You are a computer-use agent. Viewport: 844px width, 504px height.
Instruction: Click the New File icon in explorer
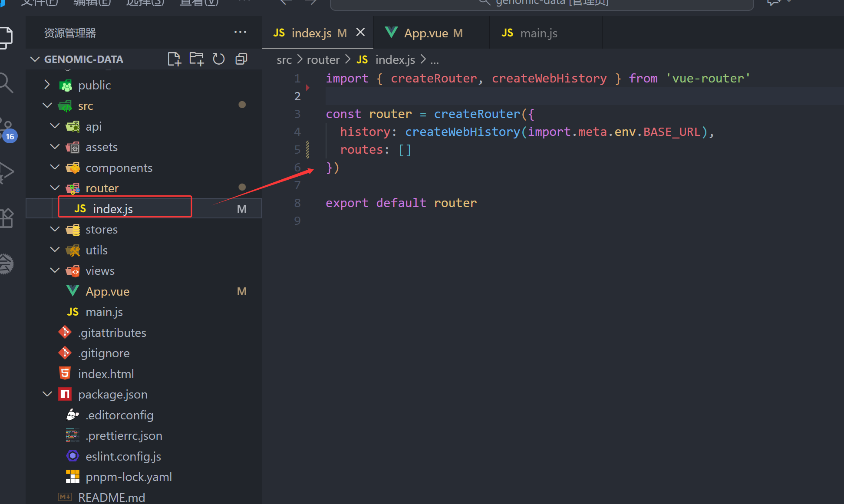(174, 59)
